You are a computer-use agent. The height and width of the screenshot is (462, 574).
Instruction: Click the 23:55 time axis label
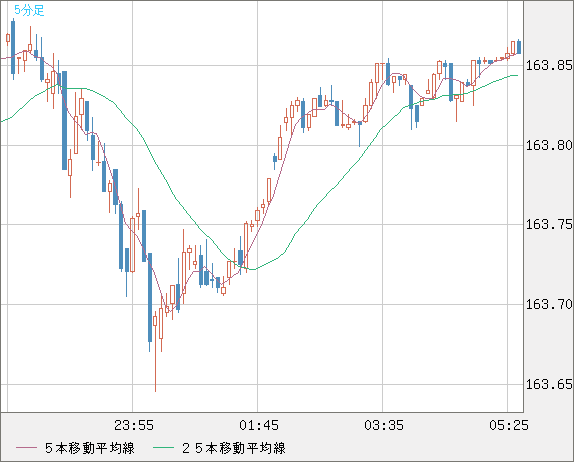tap(134, 425)
